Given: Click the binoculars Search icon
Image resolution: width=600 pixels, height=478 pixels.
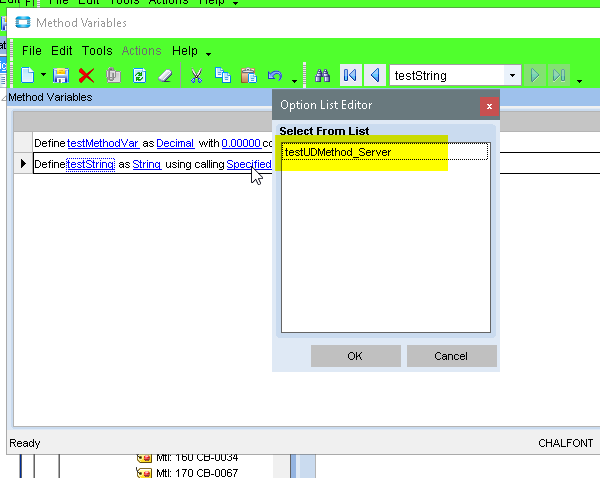Looking at the screenshot, I should (x=323, y=75).
